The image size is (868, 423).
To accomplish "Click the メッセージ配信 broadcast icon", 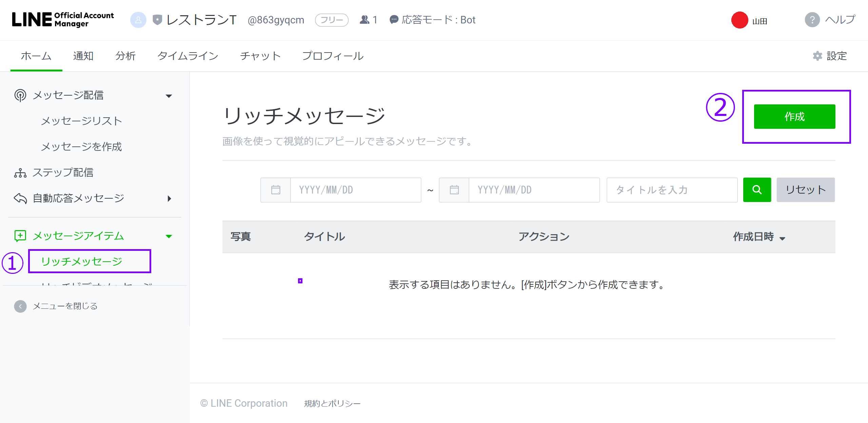I will [x=20, y=95].
